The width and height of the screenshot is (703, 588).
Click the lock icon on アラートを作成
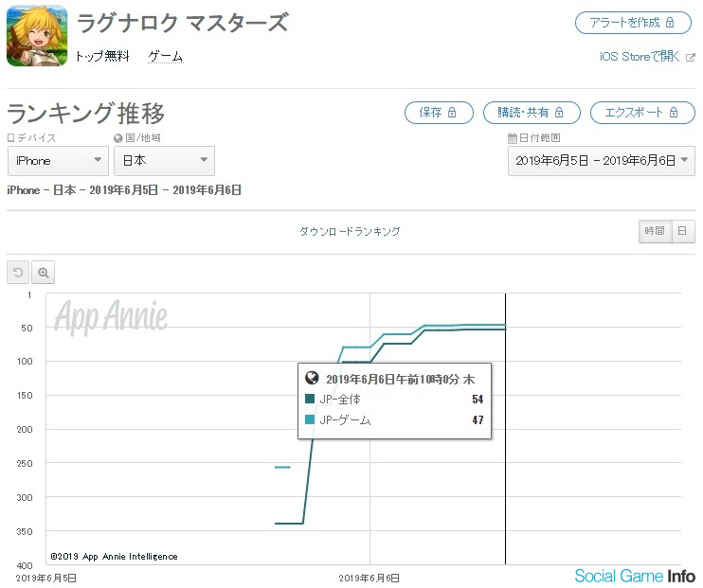click(670, 23)
